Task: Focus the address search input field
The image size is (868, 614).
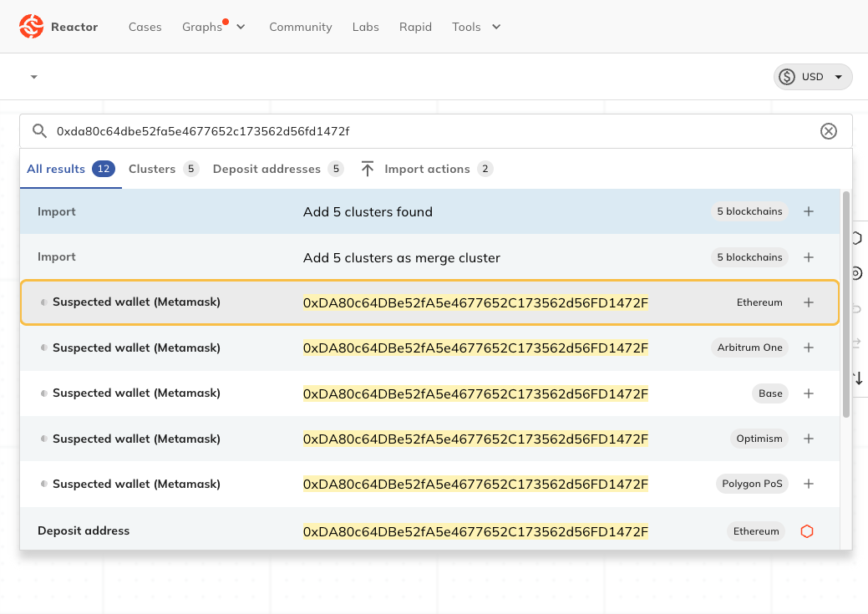Action: tap(435, 131)
